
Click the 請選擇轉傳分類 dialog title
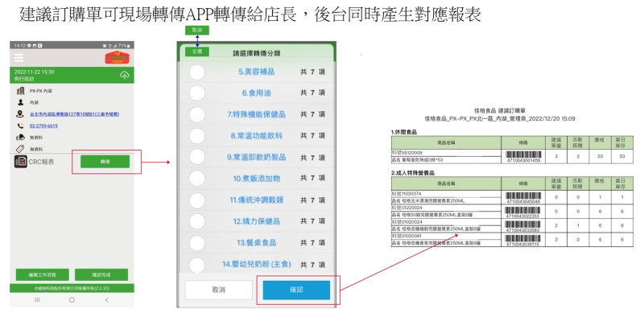[257, 53]
